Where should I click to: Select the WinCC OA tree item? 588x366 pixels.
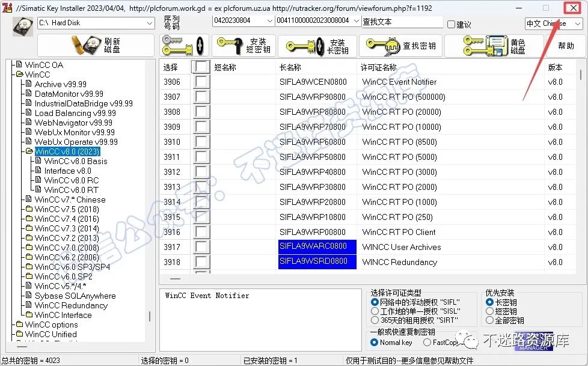coord(44,65)
